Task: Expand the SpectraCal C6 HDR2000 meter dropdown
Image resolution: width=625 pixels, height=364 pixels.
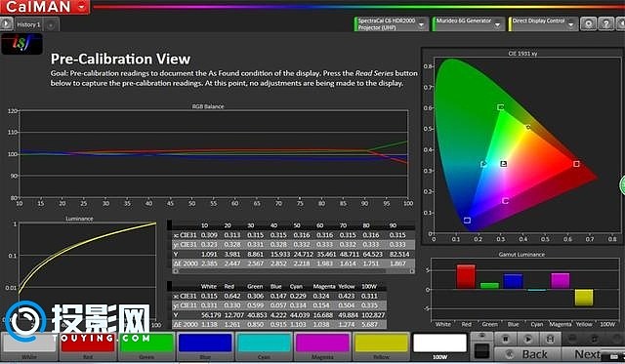Action: click(421, 24)
